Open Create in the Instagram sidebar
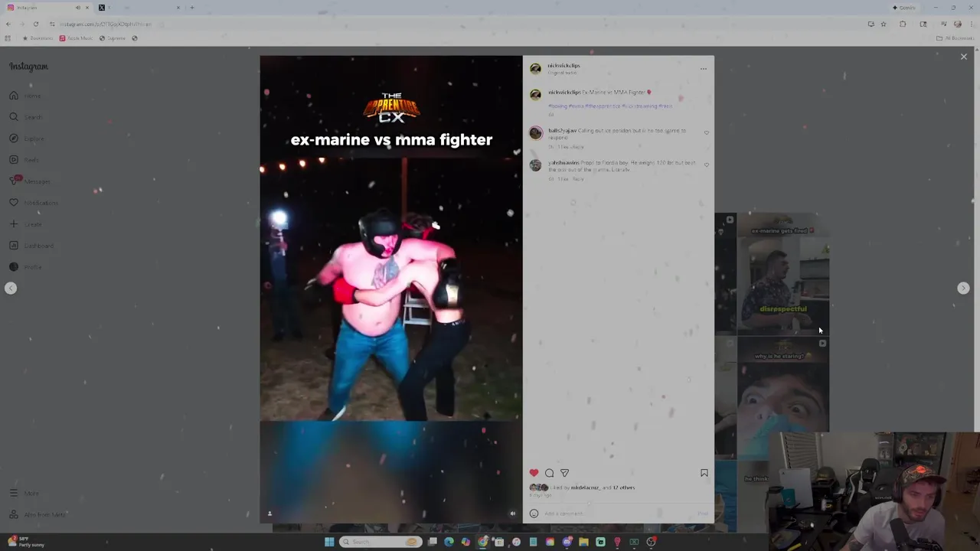Screen dimensions: 980x551 click(25, 224)
